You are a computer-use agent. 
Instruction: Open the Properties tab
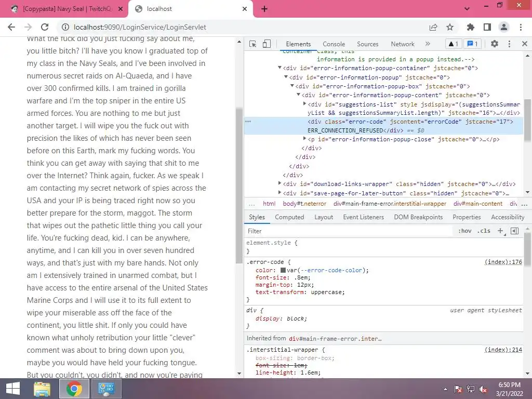click(x=467, y=217)
